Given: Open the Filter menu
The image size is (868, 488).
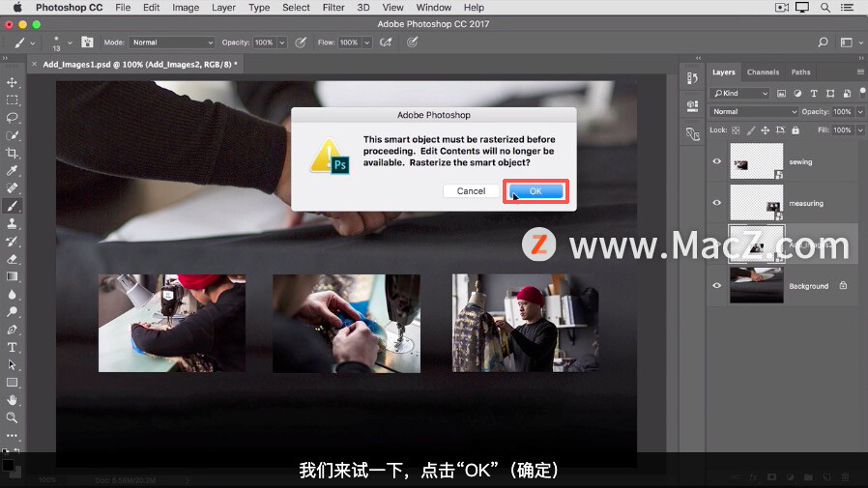Looking at the screenshot, I should 333,8.
